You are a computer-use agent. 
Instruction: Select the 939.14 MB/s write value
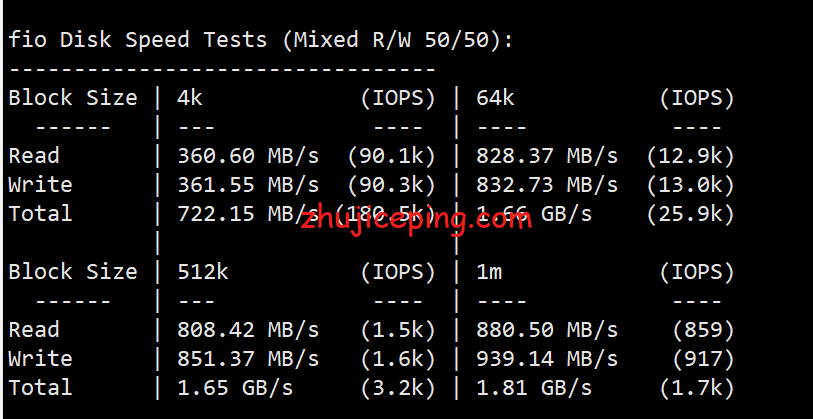(547, 359)
